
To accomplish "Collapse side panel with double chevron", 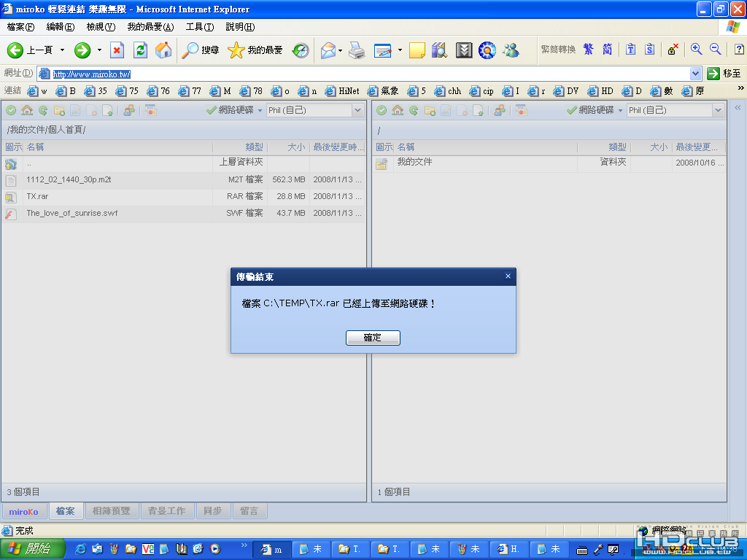I will pyautogui.click(x=738, y=108).
